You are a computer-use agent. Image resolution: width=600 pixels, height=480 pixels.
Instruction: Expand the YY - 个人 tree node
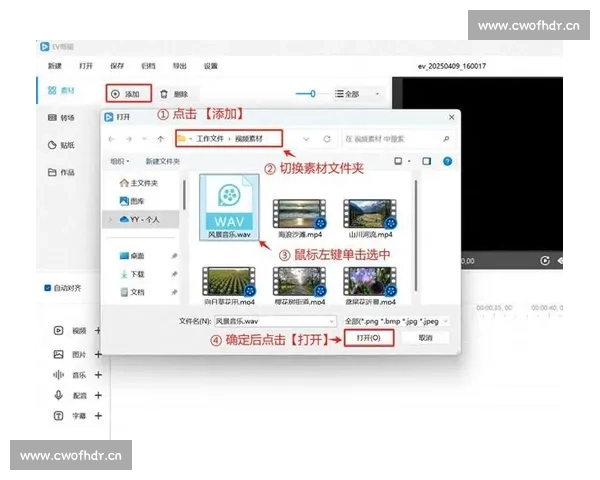click(111, 219)
